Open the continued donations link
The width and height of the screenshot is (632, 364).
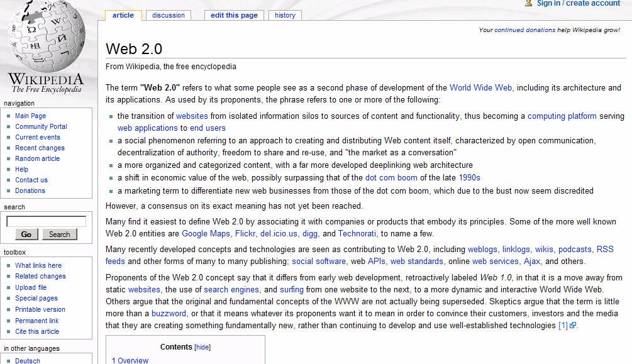525,30
